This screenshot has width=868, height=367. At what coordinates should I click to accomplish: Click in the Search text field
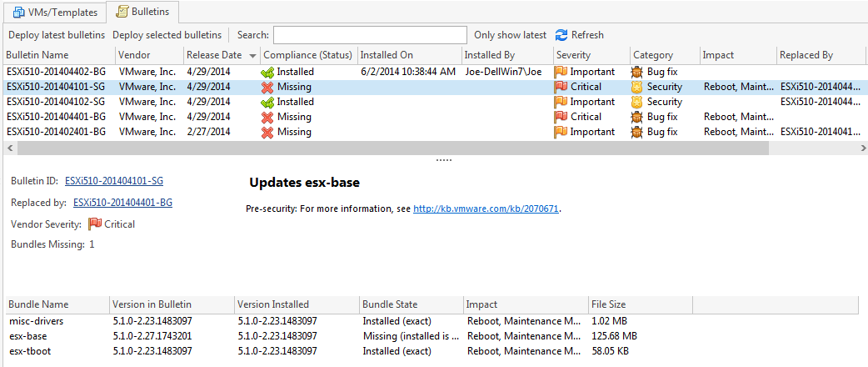[370, 35]
